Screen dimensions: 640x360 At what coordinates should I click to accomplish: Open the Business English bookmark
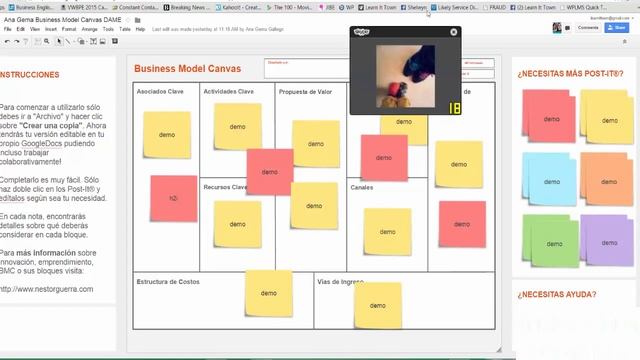[x=32, y=7]
